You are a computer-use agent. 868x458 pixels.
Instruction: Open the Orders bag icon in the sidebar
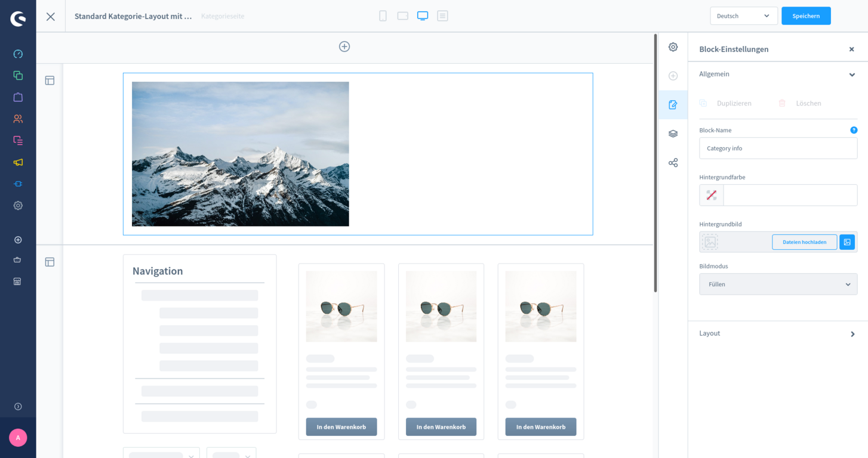coord(18,97)
